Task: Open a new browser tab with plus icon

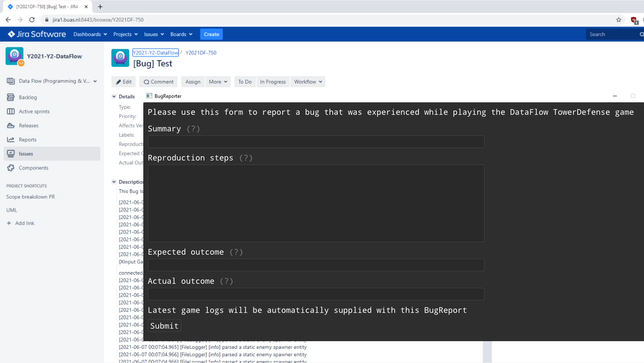Action: point(100,6)
